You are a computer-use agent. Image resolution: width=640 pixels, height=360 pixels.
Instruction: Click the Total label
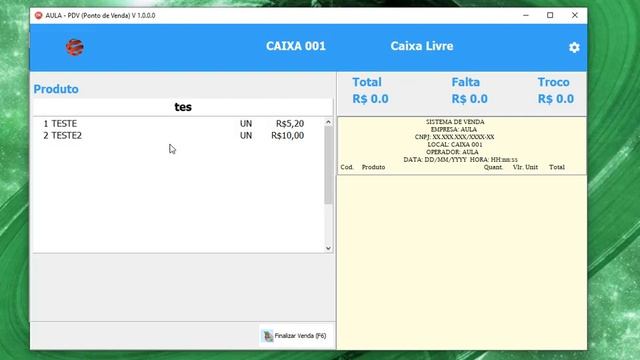pos(367,82)
